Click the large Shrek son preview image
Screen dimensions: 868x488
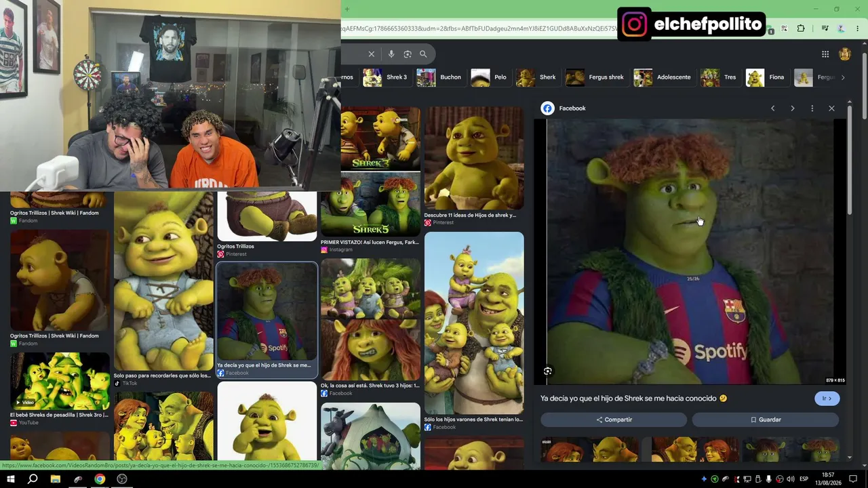coord(690,251)
